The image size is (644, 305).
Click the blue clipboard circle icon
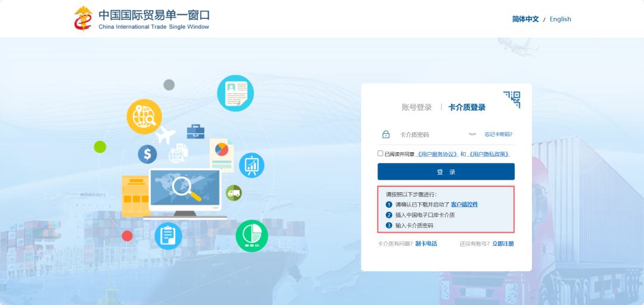[168, 235]
